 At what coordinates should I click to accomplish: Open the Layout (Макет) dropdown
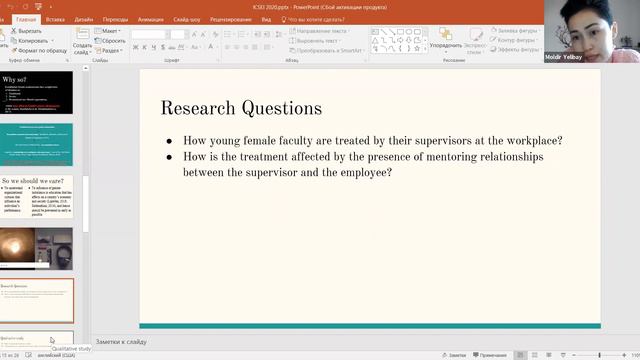pyautogui.click(x=108, y=31)
